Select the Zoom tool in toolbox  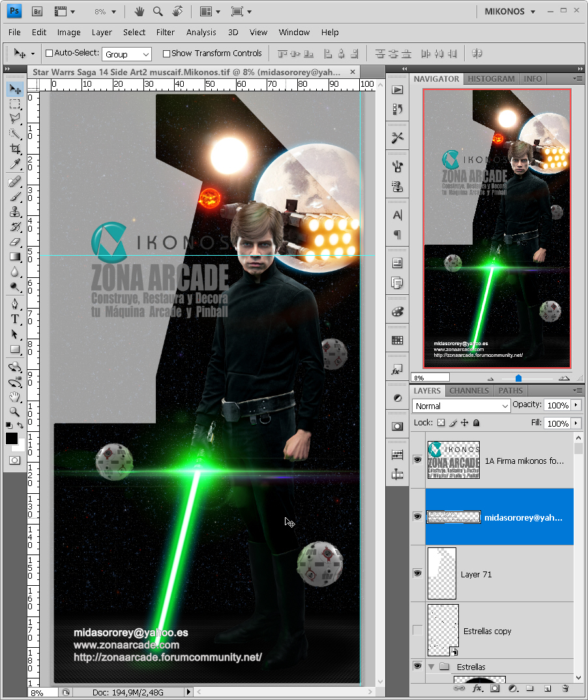[15, 412]
